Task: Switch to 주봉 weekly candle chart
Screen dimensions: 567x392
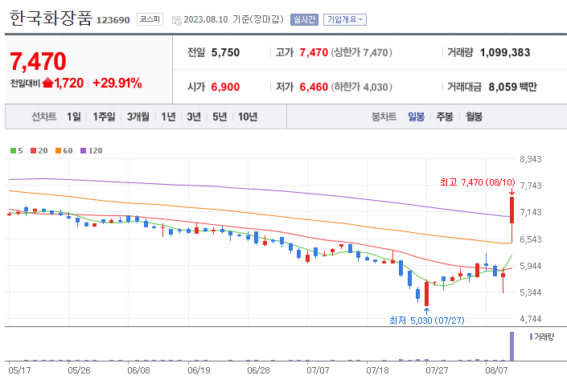Action: (445, 116)
